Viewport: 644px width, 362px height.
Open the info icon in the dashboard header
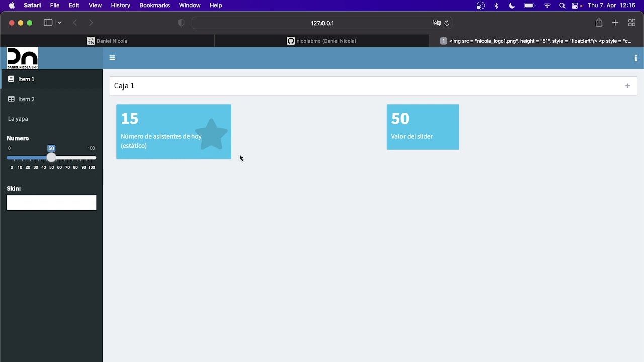click(636, 58)
